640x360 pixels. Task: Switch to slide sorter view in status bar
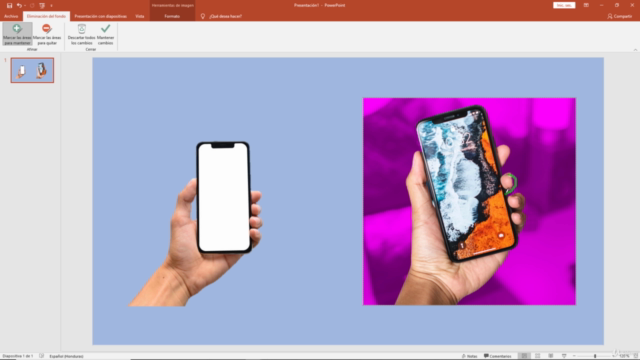pyautogui.click(x=538, y=356)
